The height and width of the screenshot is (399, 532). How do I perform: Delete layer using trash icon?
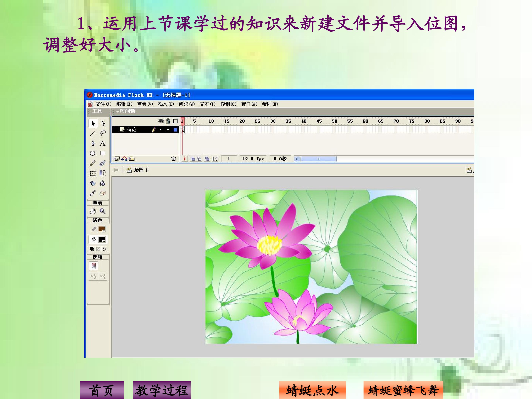tap(173, 159)
